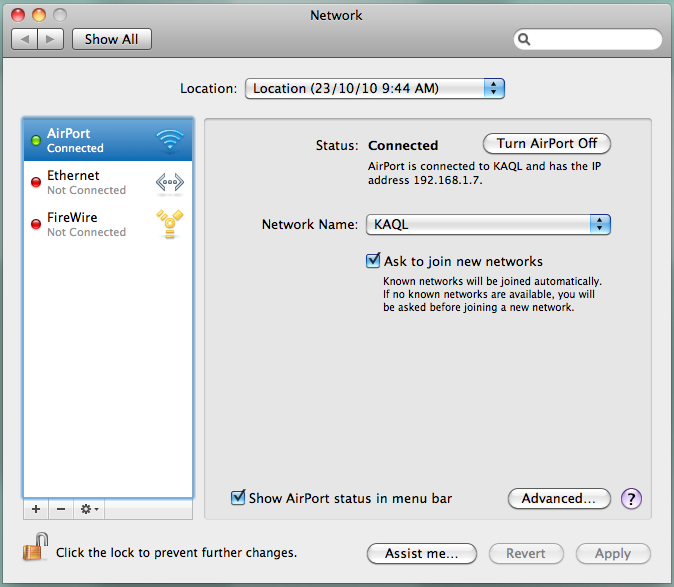Click the red FireWire status dot
Screen dimensions: 674x587
[x=36, y=224]
